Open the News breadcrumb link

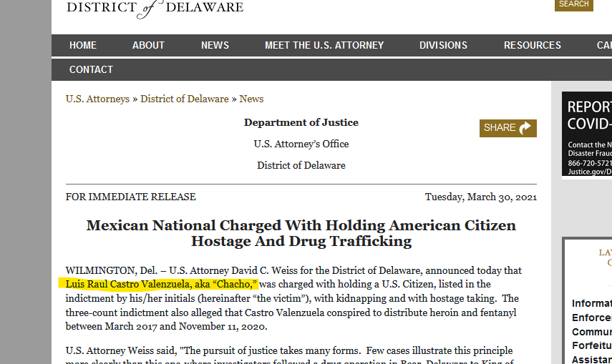tap(251, 99)
